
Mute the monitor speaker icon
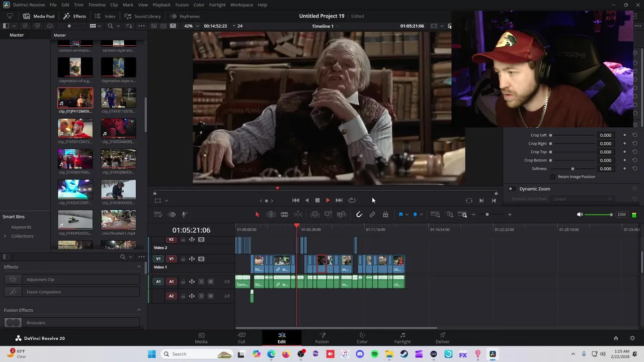580,215
